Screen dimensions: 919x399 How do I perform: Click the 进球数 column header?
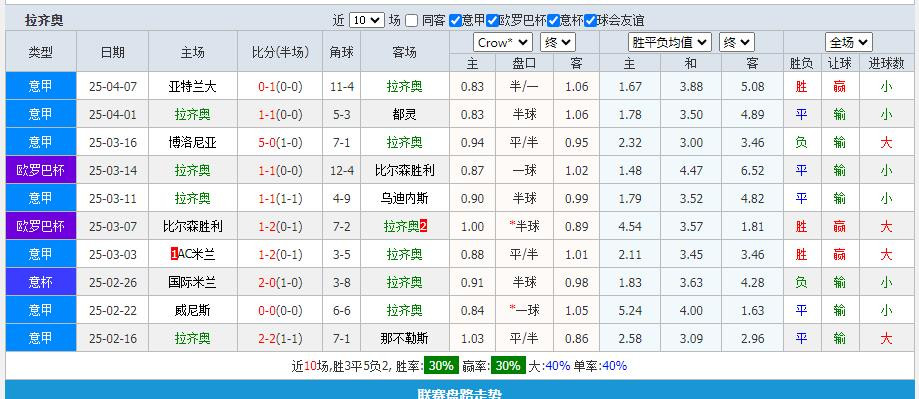(886, 63)
